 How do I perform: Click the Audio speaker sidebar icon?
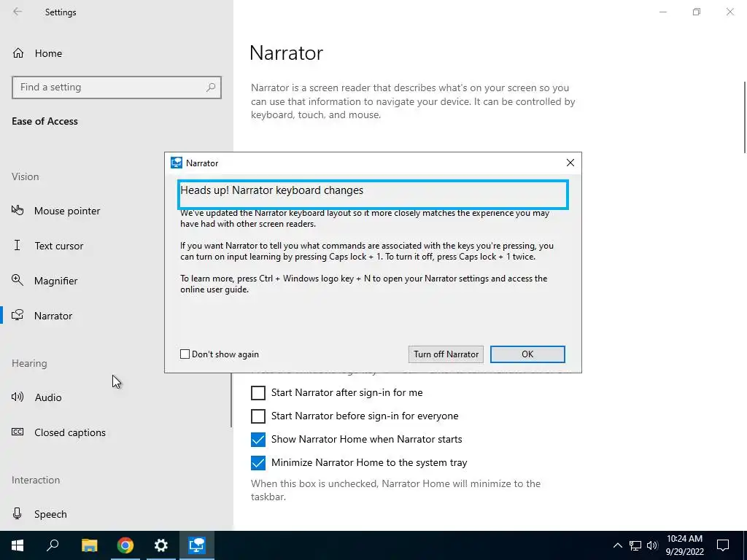(18, 397)
